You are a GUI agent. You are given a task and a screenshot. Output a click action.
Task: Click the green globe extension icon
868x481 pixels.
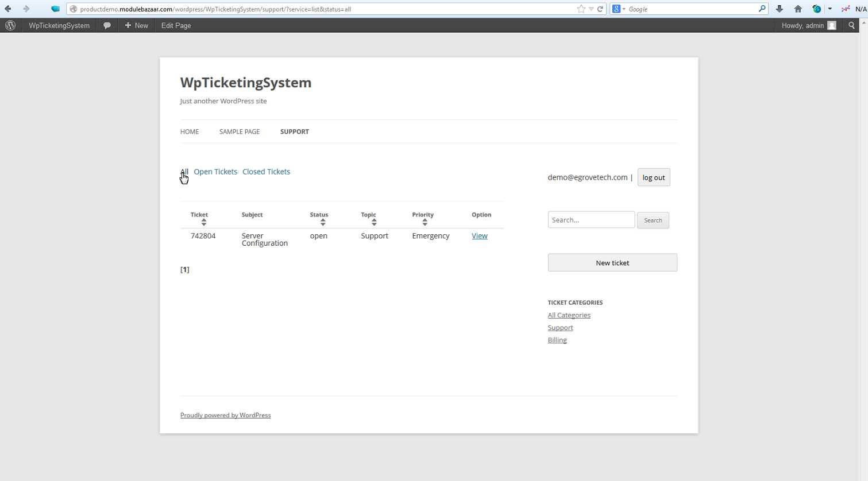[x=816, y=9]
